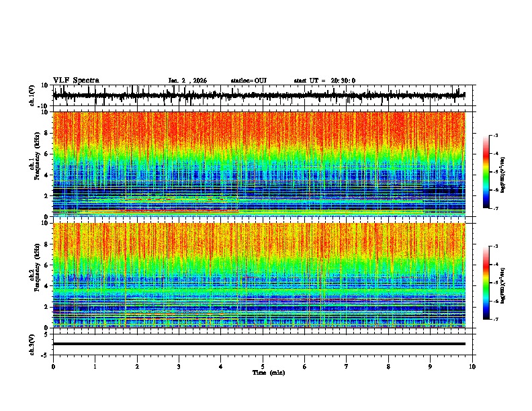
Task: Click the "start UT = 20:30: 0" text
Action: [x=324, y=81]
